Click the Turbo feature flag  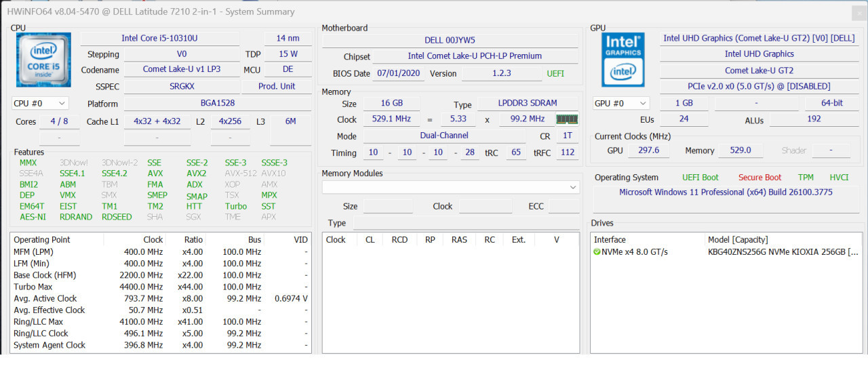236,206
